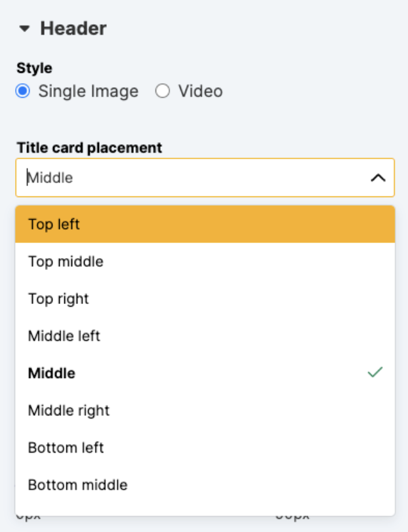Select the Video radio button

(x=163, y=92)
